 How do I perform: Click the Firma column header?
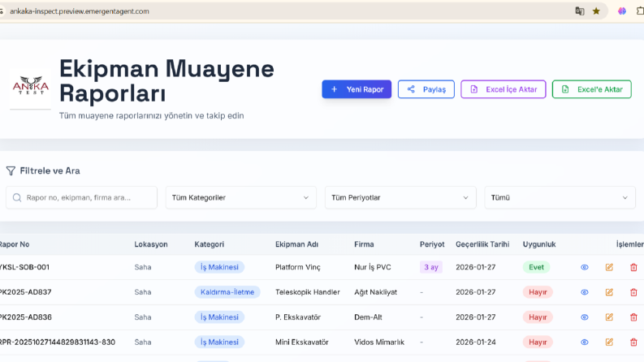coord(364,244)
